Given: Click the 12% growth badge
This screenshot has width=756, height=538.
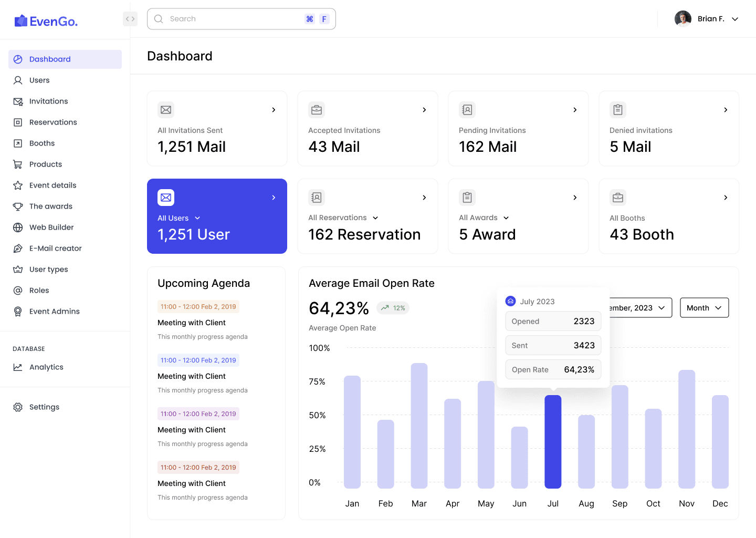Looking at the screenshot, I should tap(393, 308).
